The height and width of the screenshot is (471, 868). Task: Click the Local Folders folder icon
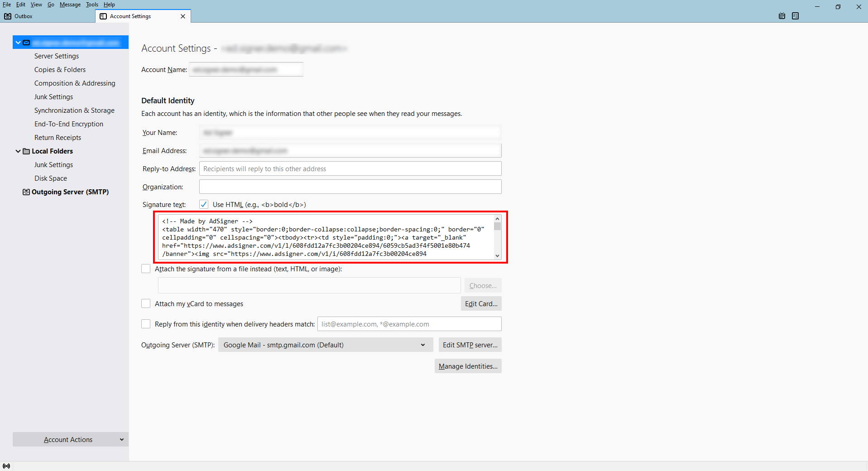coord(26,151)
